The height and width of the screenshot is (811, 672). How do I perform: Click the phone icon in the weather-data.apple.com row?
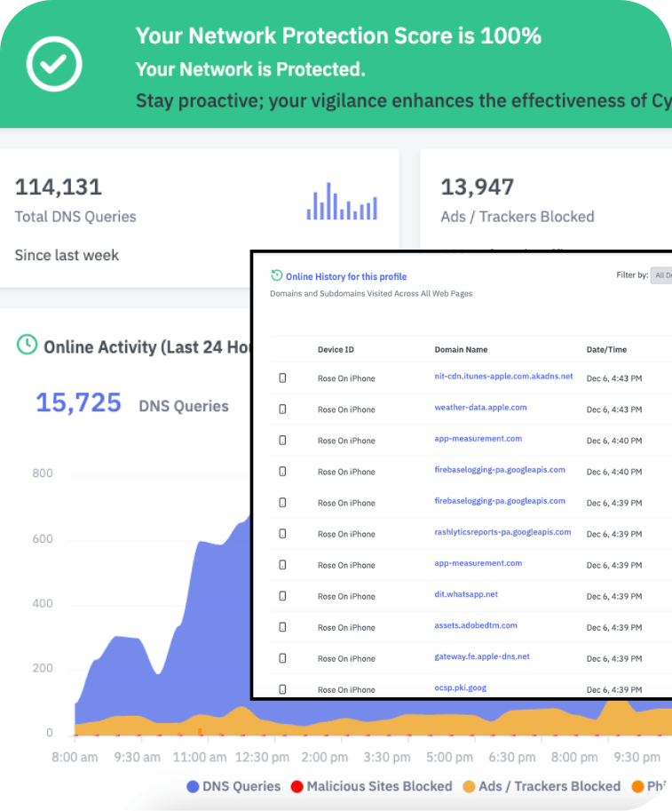click(283, 409)
